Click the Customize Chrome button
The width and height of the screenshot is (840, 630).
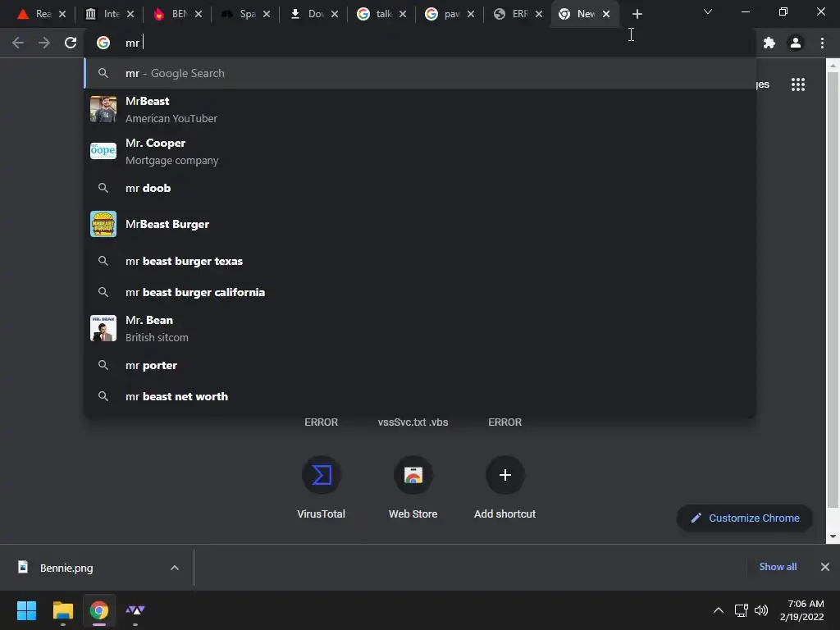745,518
